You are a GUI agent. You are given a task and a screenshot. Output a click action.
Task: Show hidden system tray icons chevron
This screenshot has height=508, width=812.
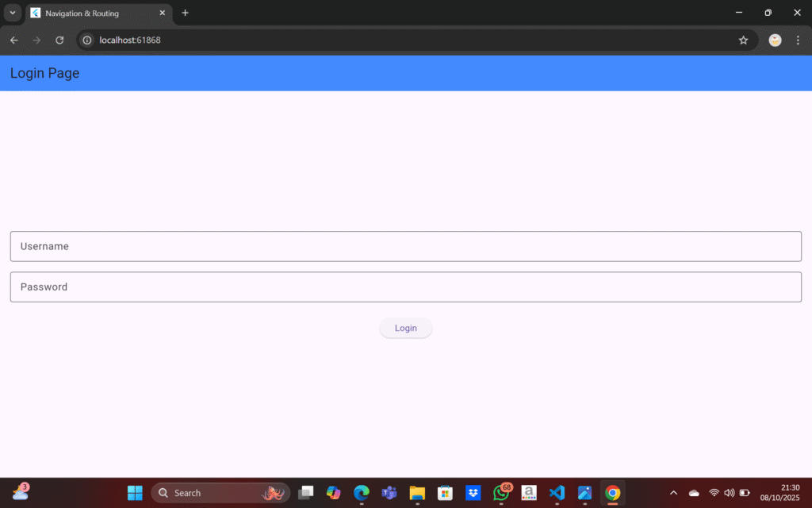tap(674, 493)
